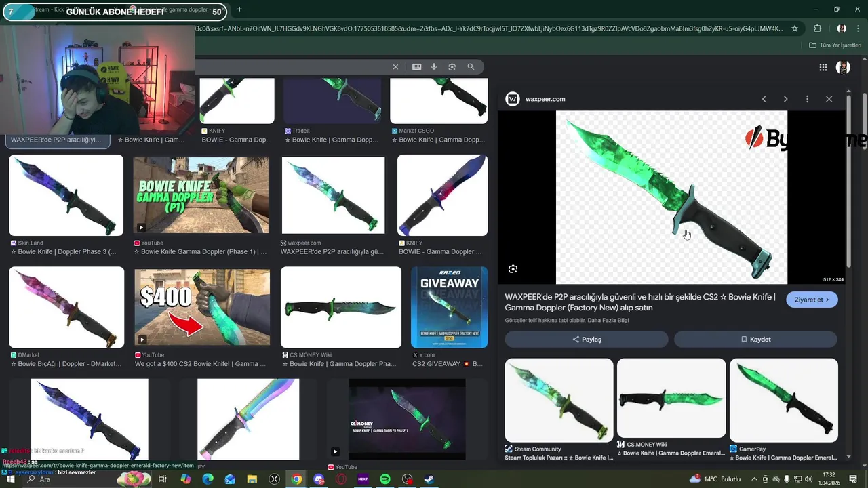
Task: Open Windows Start menu
Action: [12, 479]
